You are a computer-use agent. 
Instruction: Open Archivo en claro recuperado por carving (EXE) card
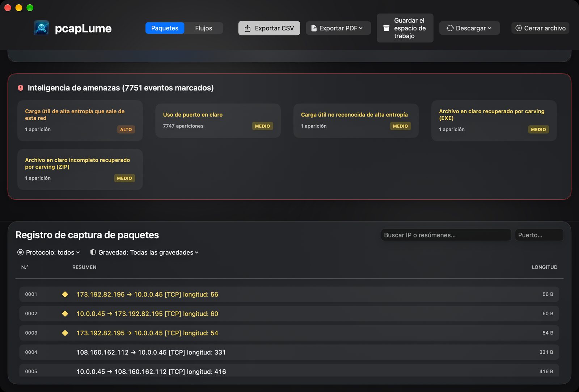click(x=494, y=121)
